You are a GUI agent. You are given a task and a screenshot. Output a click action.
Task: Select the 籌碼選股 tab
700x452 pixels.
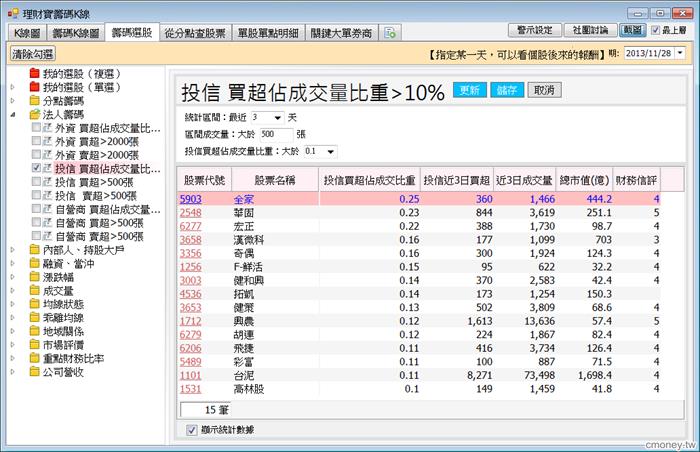[132, 33]
